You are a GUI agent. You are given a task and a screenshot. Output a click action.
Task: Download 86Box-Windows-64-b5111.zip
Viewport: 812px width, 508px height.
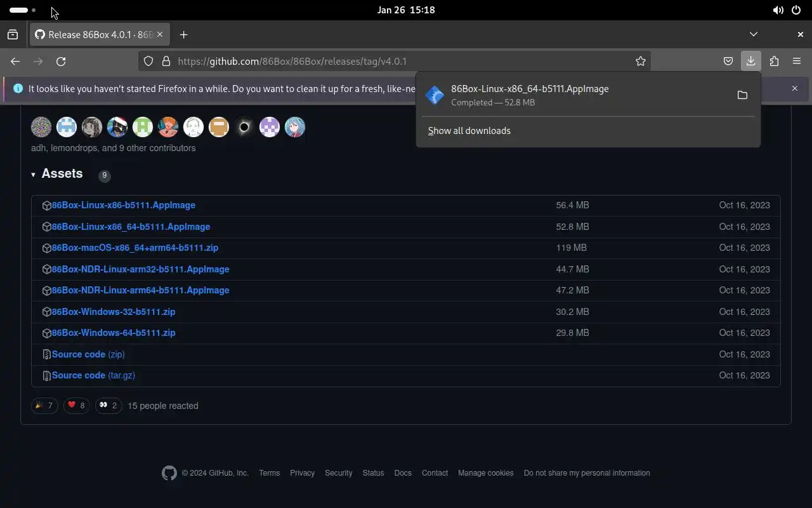114,333
